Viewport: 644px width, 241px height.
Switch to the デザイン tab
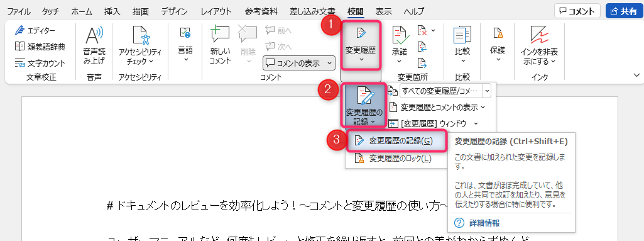[x=175, y=11]
